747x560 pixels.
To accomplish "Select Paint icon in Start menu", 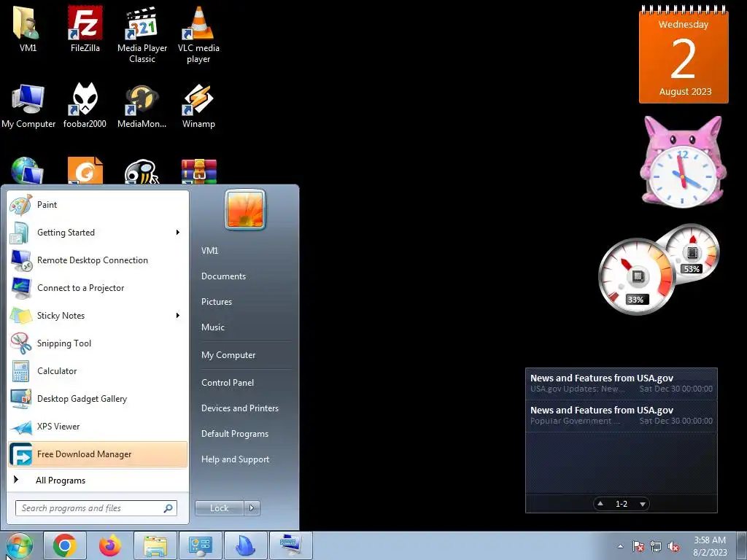I will [21, 205].
